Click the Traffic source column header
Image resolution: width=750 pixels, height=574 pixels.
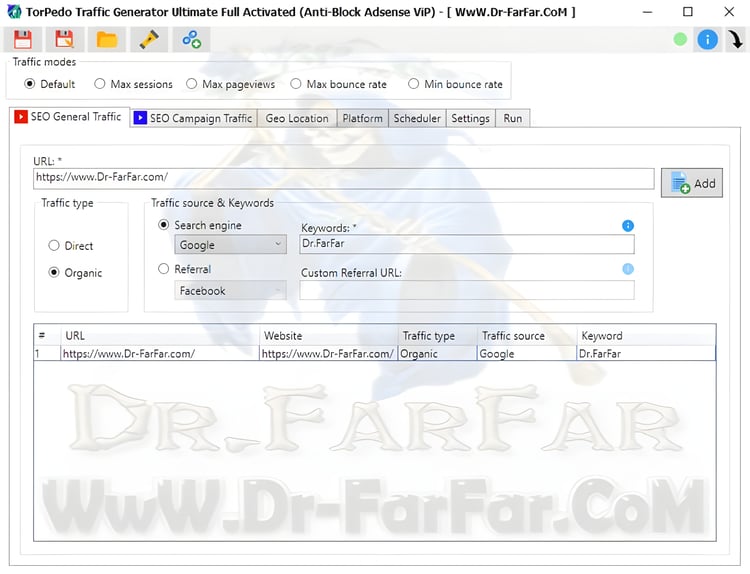(x=527, y=336)
